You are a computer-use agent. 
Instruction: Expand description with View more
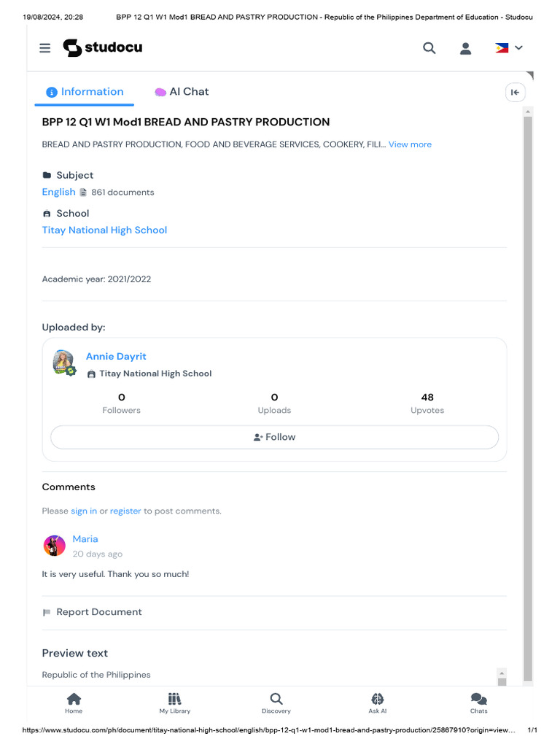410,144
